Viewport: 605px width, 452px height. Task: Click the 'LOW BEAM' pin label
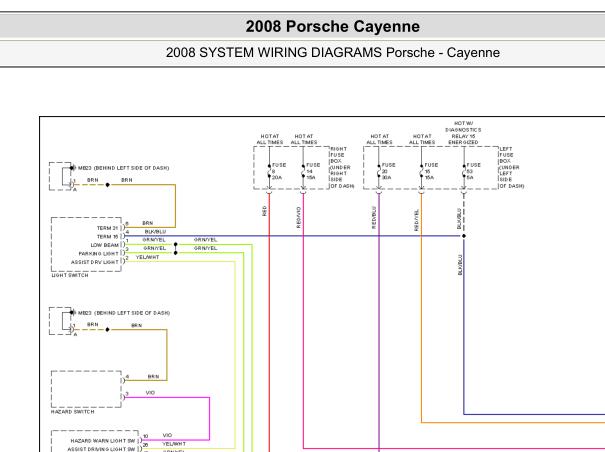click(105, 245)
